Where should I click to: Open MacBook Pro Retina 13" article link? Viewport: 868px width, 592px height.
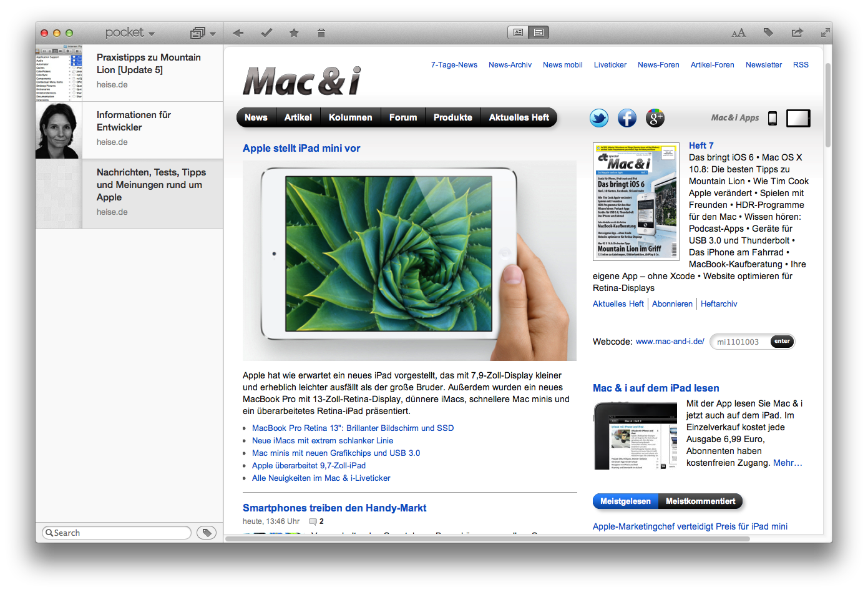click(x=353, y=428)
